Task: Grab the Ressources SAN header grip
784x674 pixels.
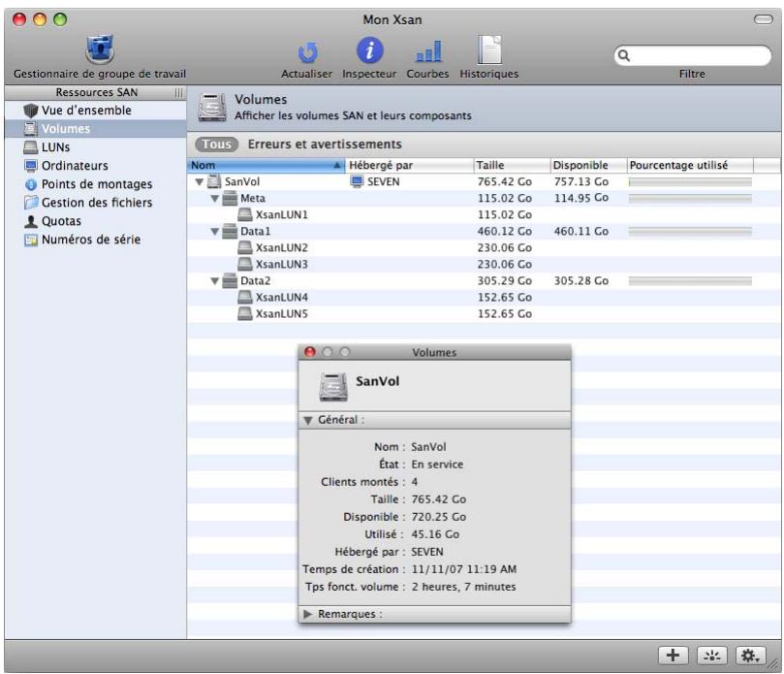Action: [x=178, y=93]
